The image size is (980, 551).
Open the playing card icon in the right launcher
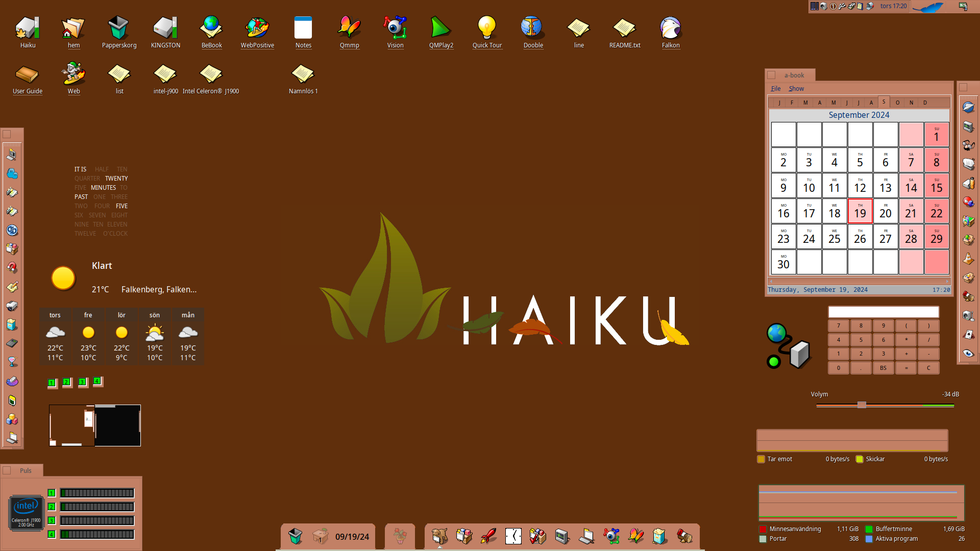pos(968,334)
